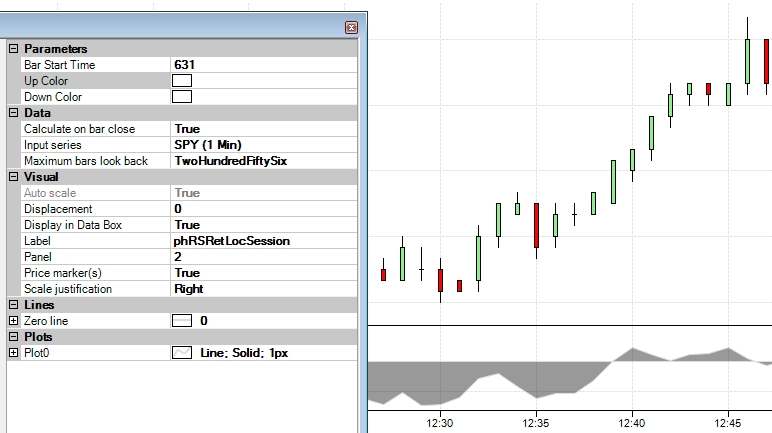Open the Down Color swatch
Image resolution: width=772 pixels, height=433 pixels.
click(x=182, y=97)
